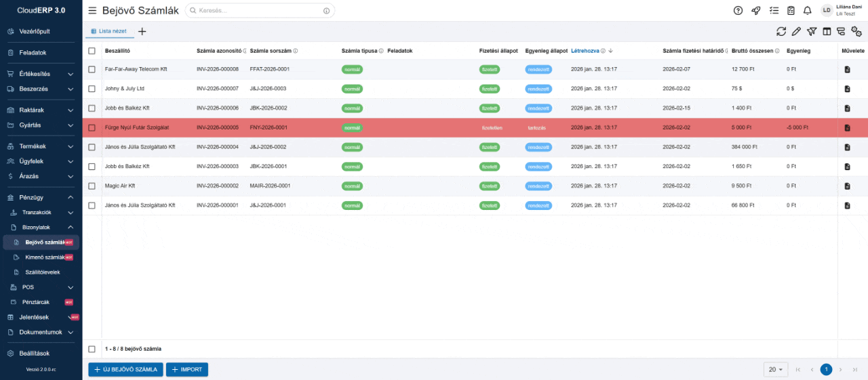Viewport: 868px width, 380px height.
Task: Open document icon for INV-2026-000006 row
Action: tap(847, 108)
